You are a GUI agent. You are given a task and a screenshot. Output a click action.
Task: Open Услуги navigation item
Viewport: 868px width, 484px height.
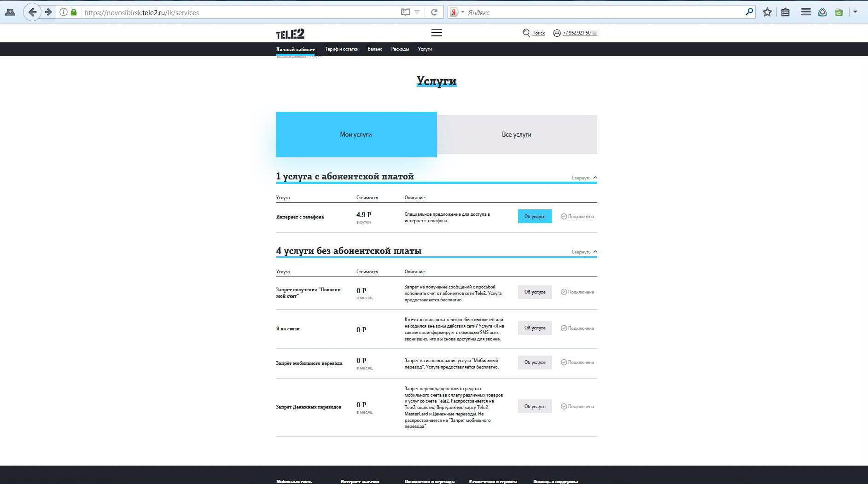coord(425,49)
